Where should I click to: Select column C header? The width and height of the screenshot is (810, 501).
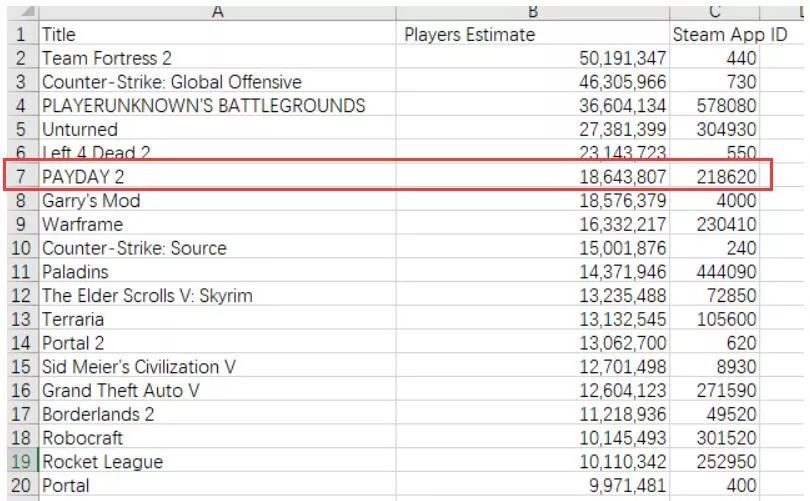pos(715,11)
